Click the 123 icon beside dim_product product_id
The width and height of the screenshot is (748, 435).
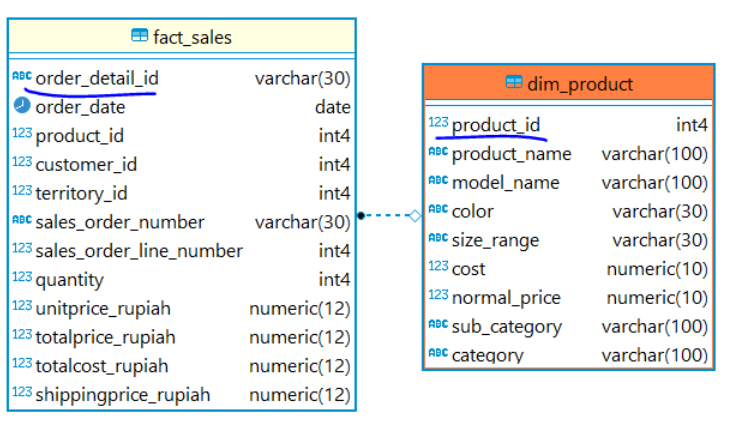pos(438,123)
